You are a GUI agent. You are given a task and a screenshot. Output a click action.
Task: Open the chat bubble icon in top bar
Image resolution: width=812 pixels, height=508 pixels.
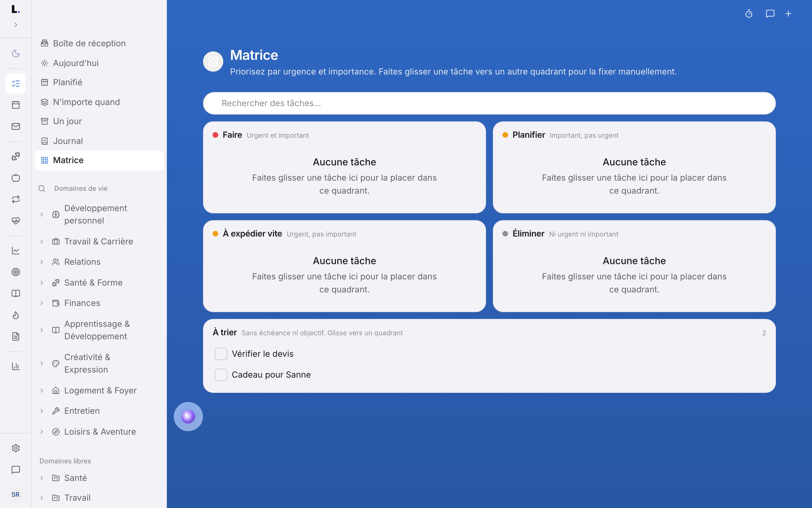pyautogui.click(x=770, y=14)
